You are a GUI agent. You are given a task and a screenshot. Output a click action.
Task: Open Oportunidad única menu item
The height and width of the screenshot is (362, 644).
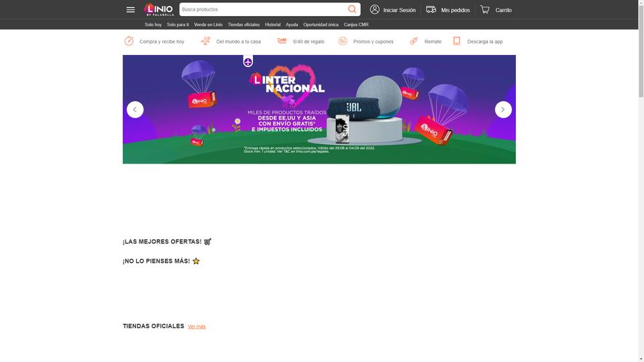(321, 25)
